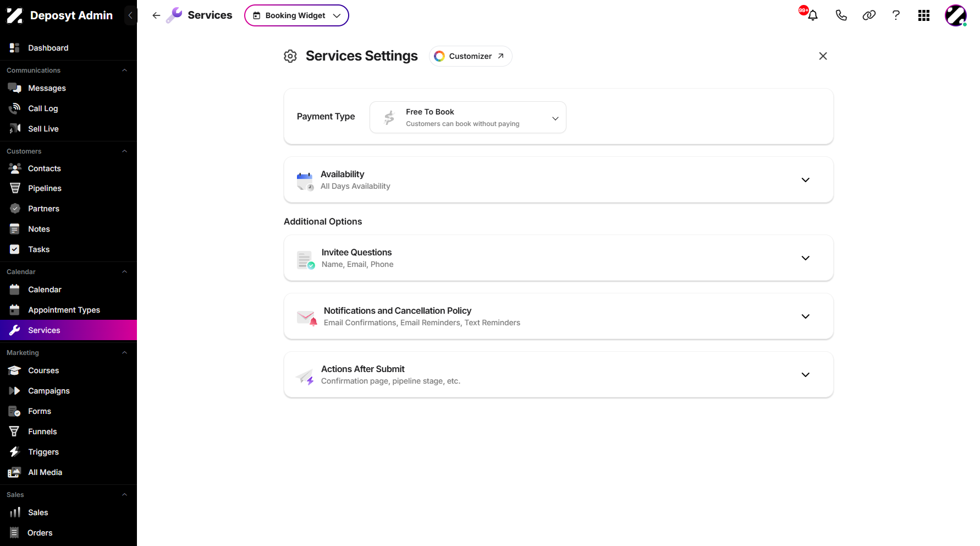Click the Availability calendar icon

pos(305,181)
